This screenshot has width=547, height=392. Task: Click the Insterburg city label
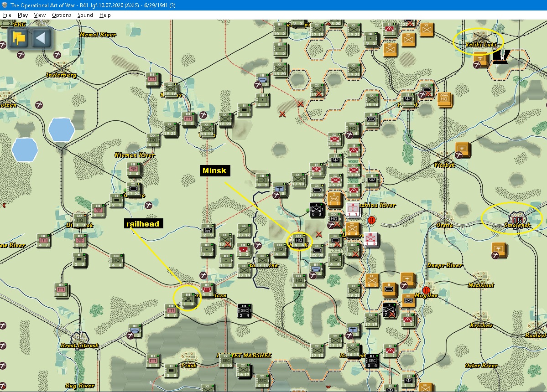coord(61,75)
